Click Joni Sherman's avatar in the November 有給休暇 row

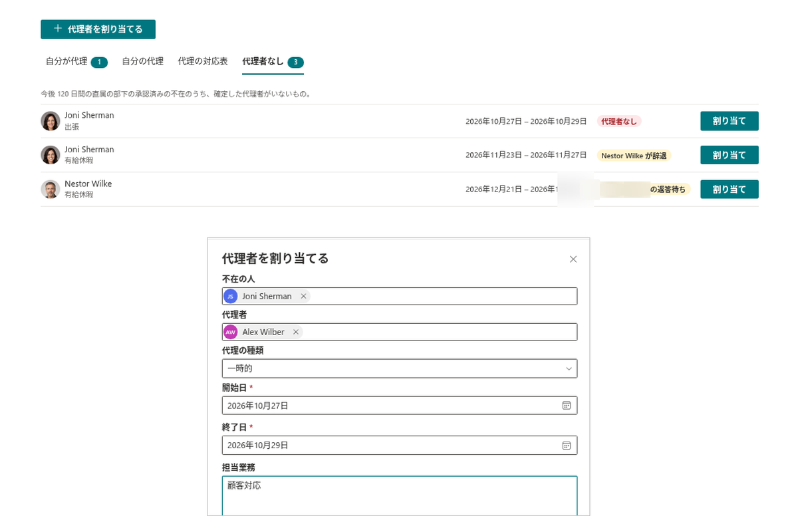pyautogui.click(x=51, y=155)
